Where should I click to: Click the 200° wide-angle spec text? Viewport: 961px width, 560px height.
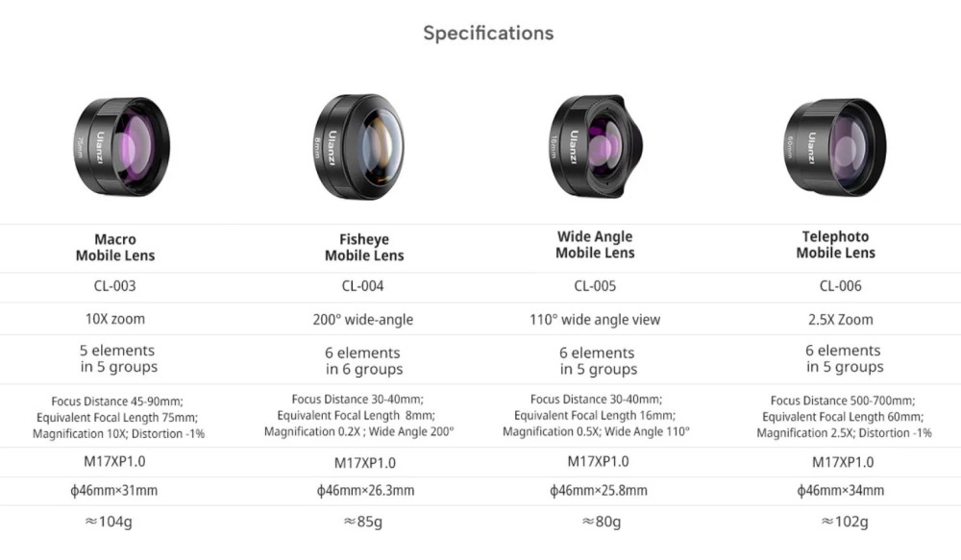363,320
